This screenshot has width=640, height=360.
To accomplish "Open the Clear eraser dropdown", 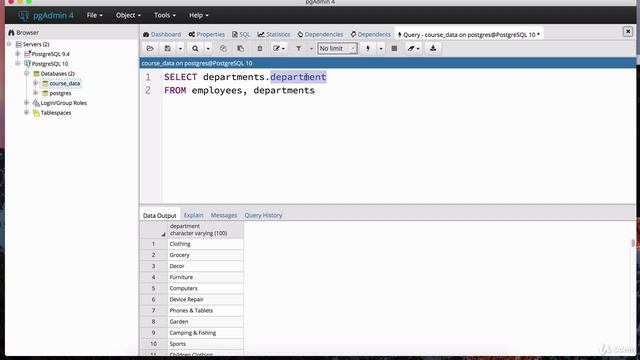I will [413, 49].
